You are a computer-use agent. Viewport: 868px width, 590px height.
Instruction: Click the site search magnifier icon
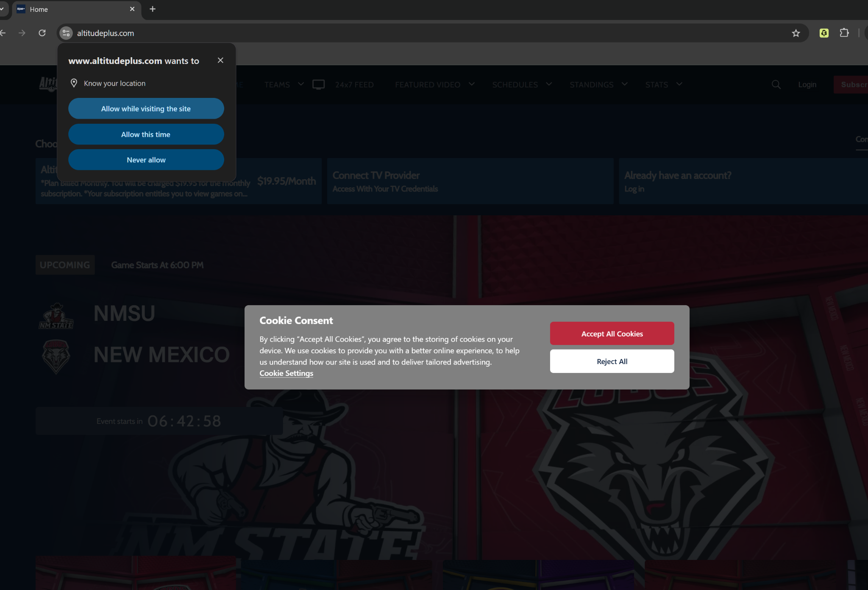tap(776, 84)
